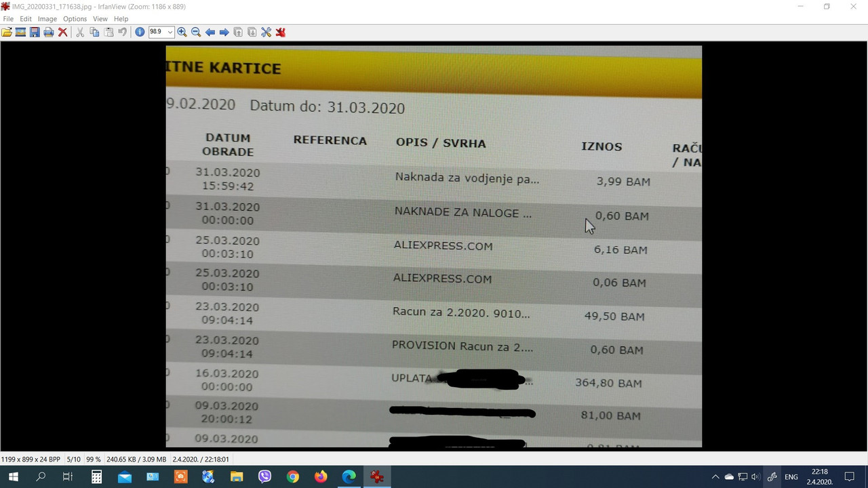Click the '81,00 BAM' amount
This screenshot has height=488, width=868.
[x=610, y=415]
